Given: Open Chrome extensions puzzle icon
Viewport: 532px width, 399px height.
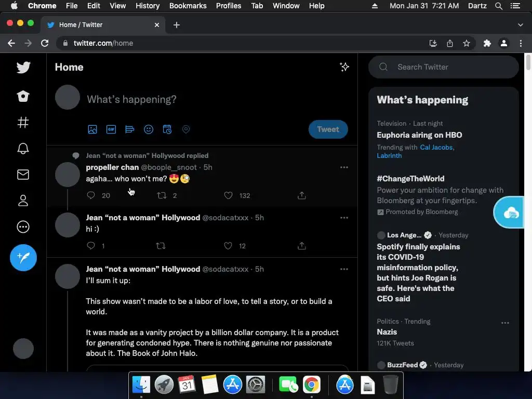Looking at the screenshot, I should click(487, 43).
